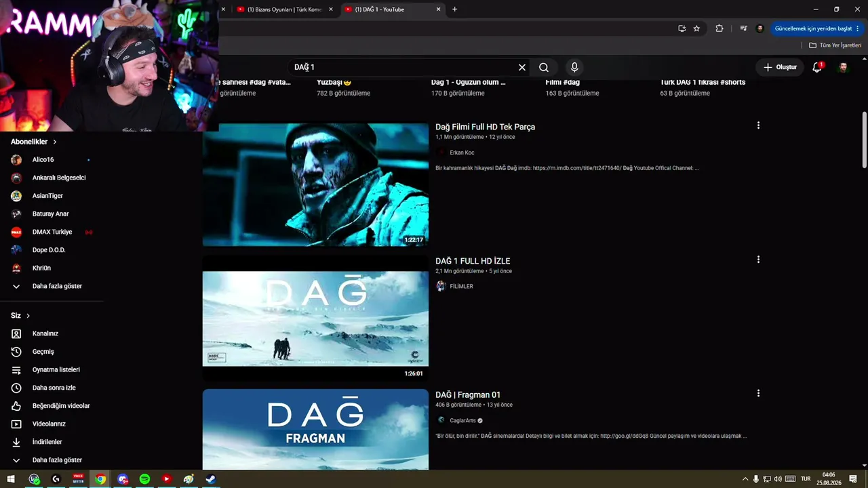868x488 pixels.
Task: Click the YouTube page vertical scrollbar
Action: click(864, 140)
